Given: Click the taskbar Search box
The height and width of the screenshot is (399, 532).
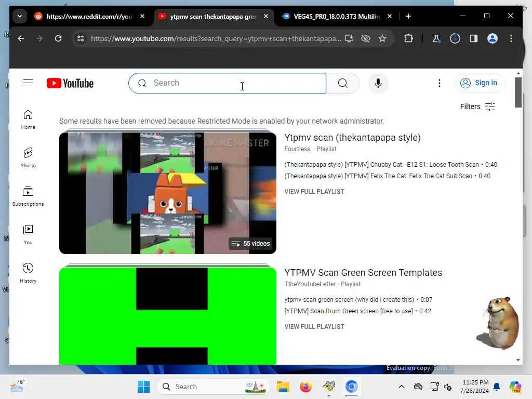Looking at the screenshot, I should [213, 387].
